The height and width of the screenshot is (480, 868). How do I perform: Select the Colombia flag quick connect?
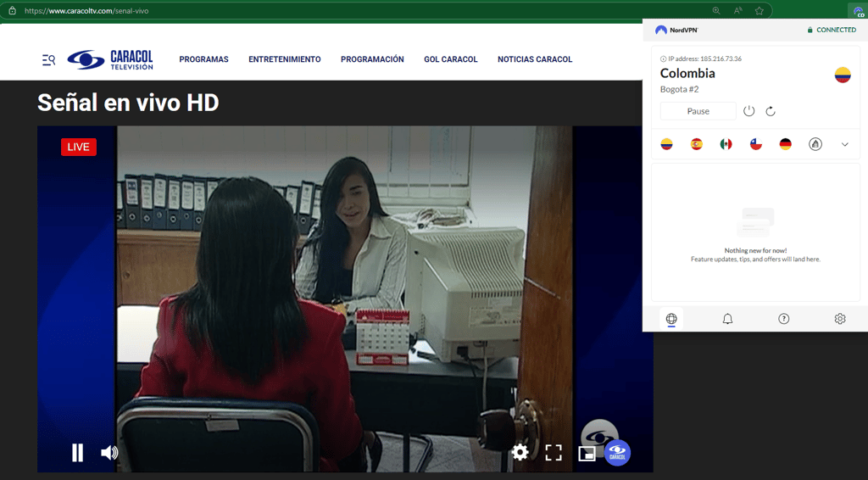pyautogui.click(x=666, y=144)
